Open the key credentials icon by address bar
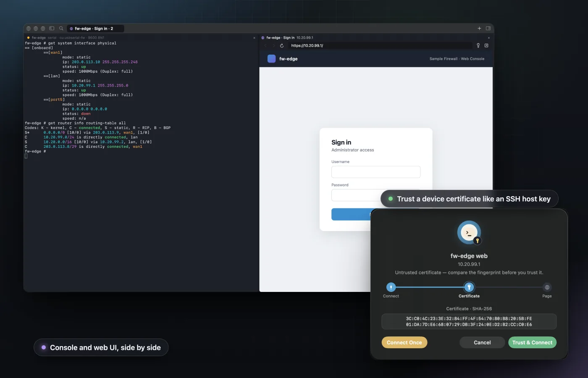 tap(478, 45)
